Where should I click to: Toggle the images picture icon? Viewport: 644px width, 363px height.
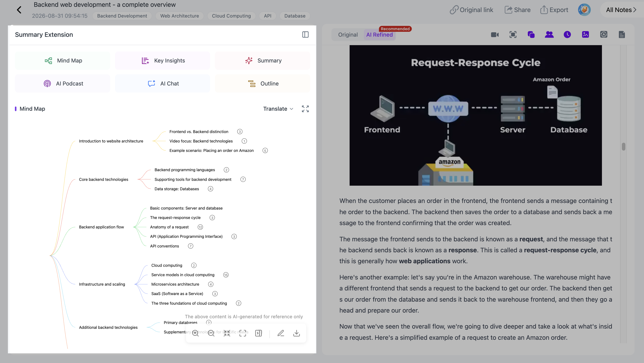[x=585, y=34]
